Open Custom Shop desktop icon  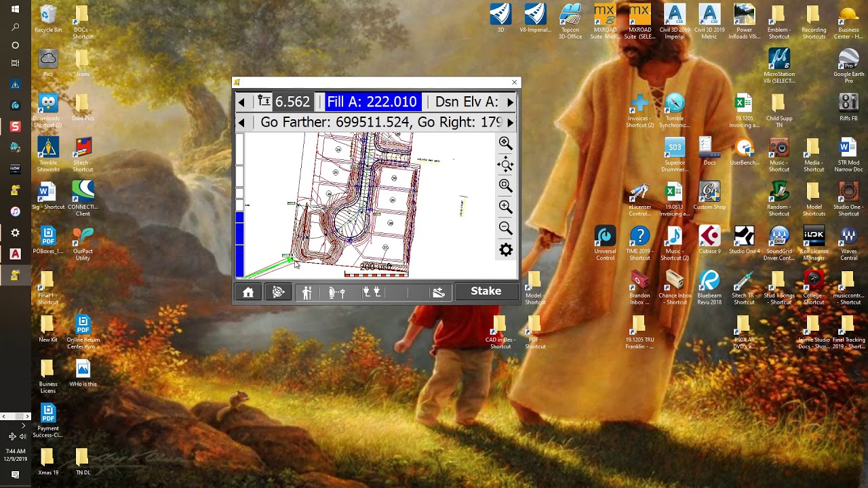click(709, 196)
